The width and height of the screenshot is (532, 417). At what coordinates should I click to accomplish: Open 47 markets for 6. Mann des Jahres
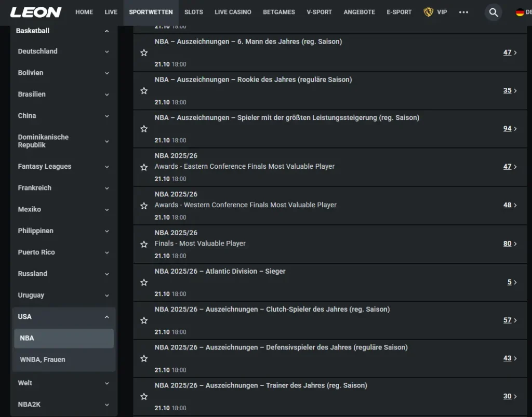point(510,52)
